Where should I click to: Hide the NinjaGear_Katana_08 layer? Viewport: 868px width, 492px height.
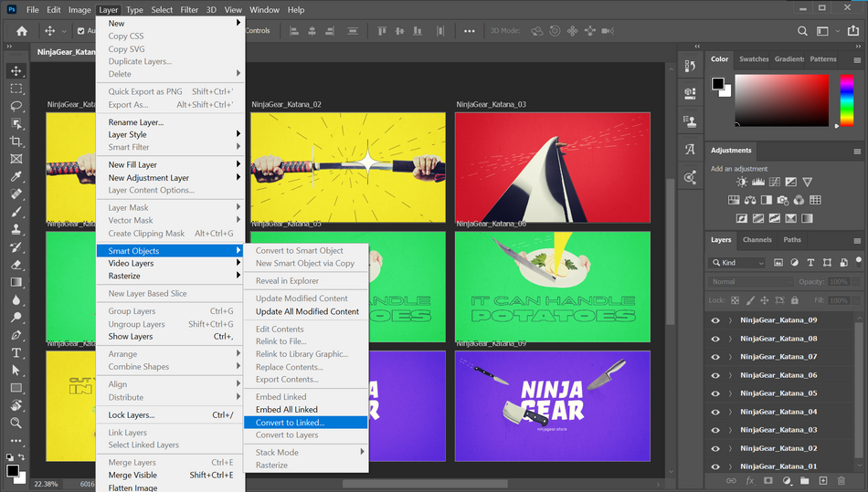click(715, 339)
